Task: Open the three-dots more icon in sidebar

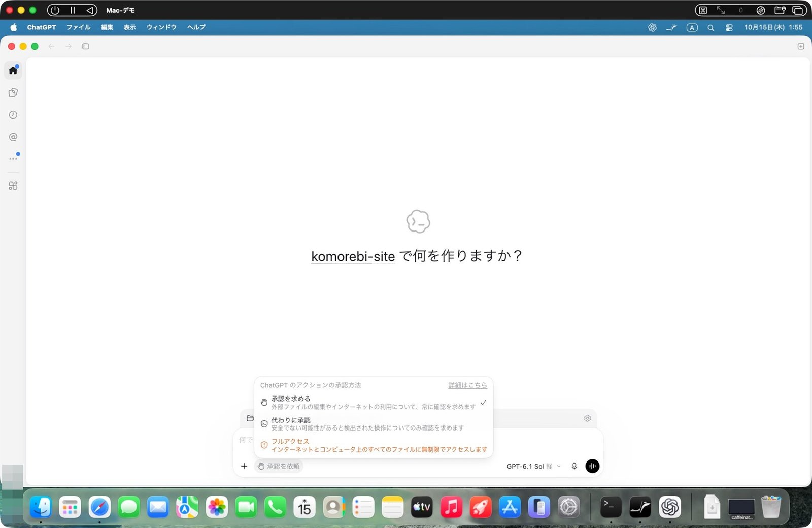Action: point(13,158)
